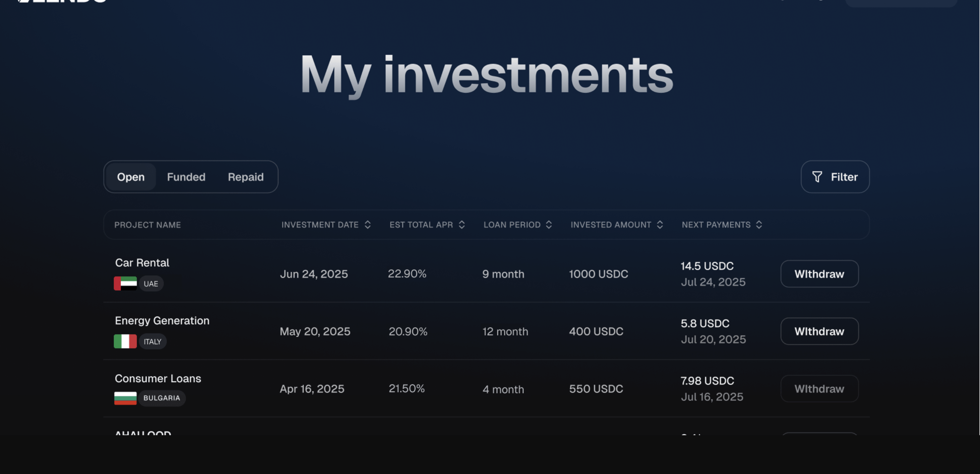The width and height of the screenshot is (980, 474).
Task: Open the Car Rental project
Action: 142,263
